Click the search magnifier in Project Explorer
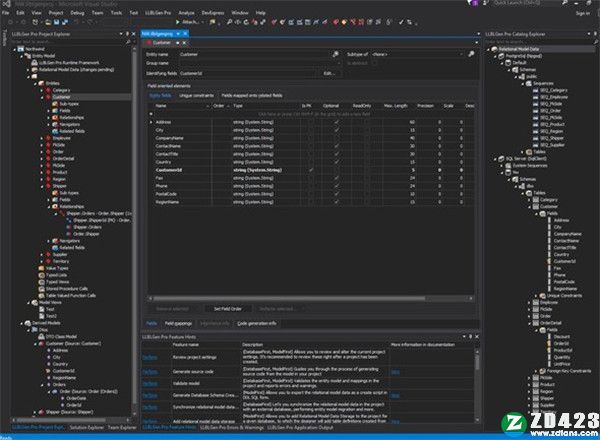This screenshot has width=600, height=440. click(x=128, y=42)
